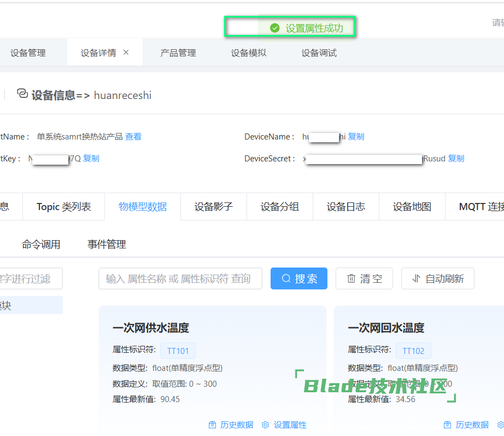Toggle 自动刷新 auto refresh
This screenshot has width=504, height=436.
coord(437,278)
